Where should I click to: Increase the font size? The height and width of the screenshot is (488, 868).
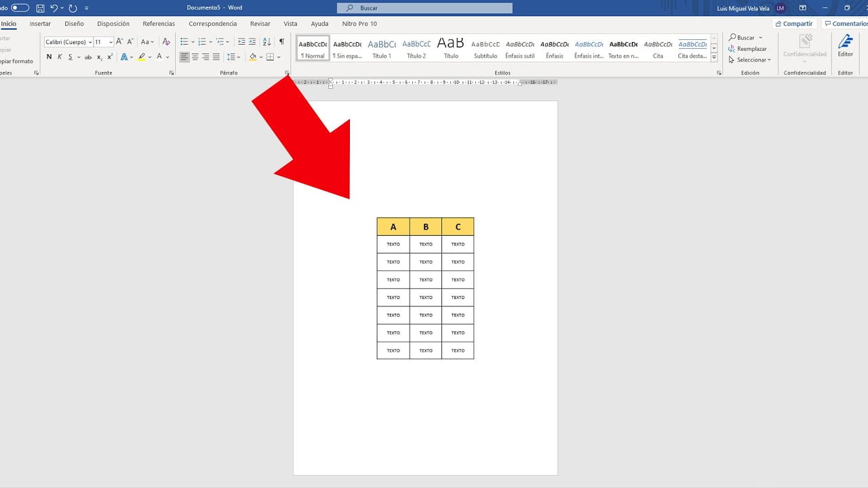point(119,42)
